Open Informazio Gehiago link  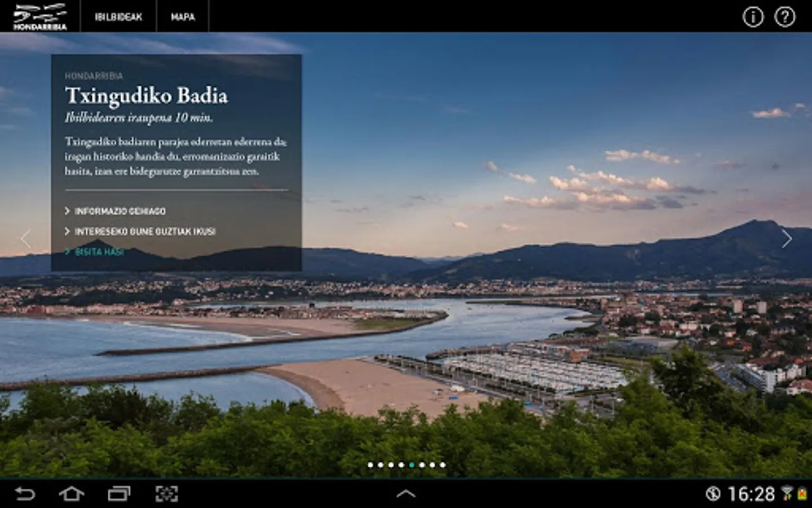click(115, 211)
